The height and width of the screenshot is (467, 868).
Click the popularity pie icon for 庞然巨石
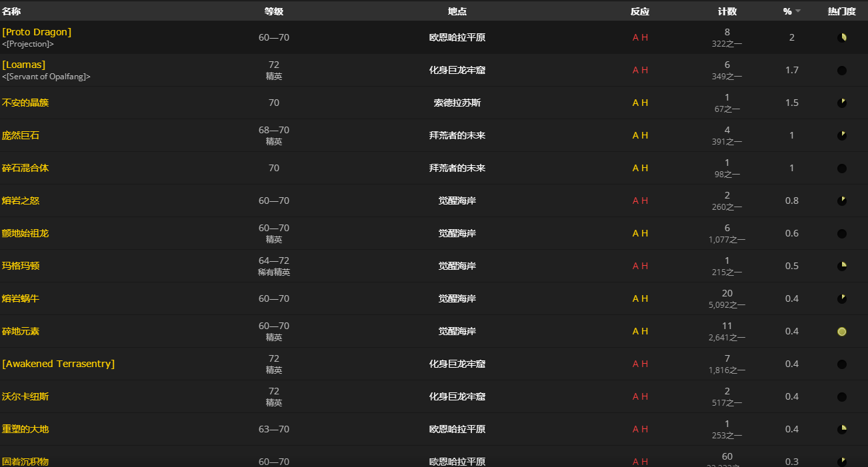coord(841,135)
